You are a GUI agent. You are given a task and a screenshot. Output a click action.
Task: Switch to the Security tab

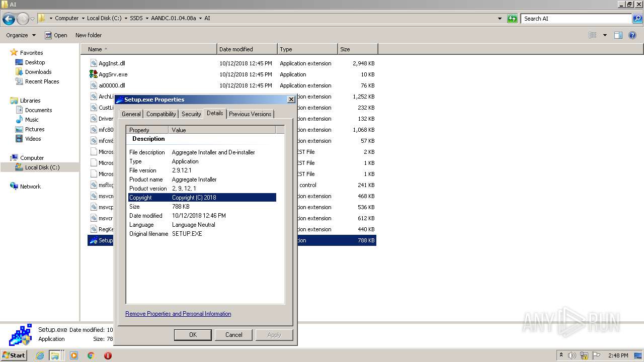(x=191, y=114)
